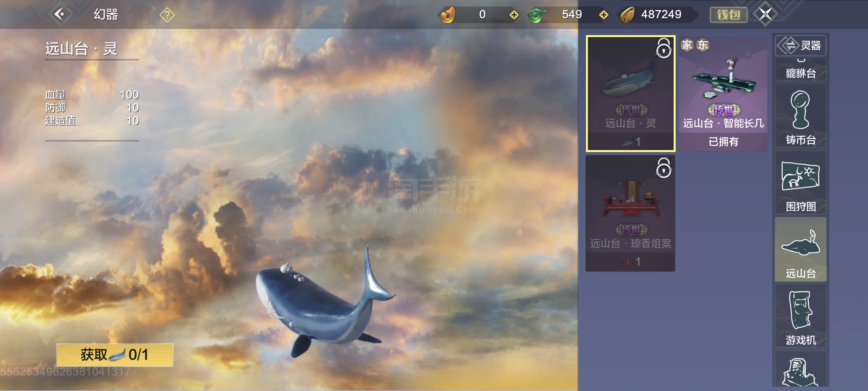
Task: Select the 貔貅台 category
Action: pos(800,70)
